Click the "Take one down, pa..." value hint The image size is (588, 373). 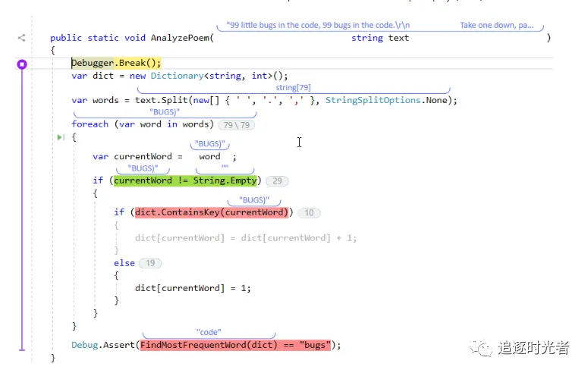(496, 25)
